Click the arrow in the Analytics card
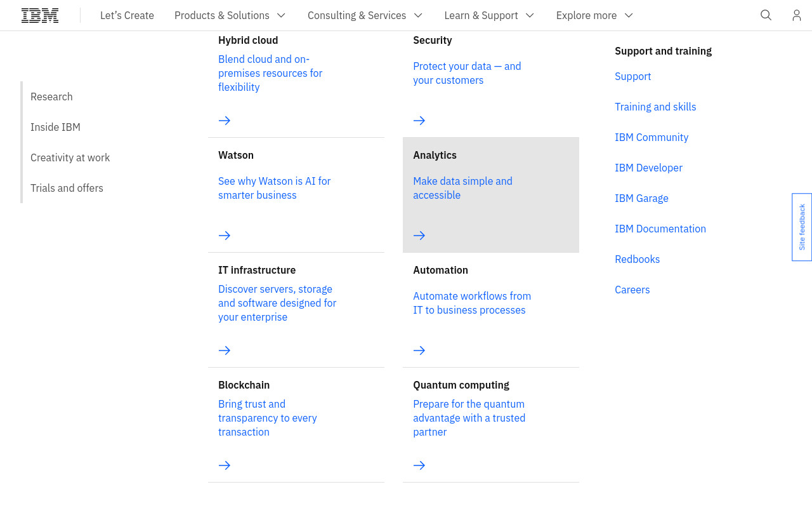 419,236
